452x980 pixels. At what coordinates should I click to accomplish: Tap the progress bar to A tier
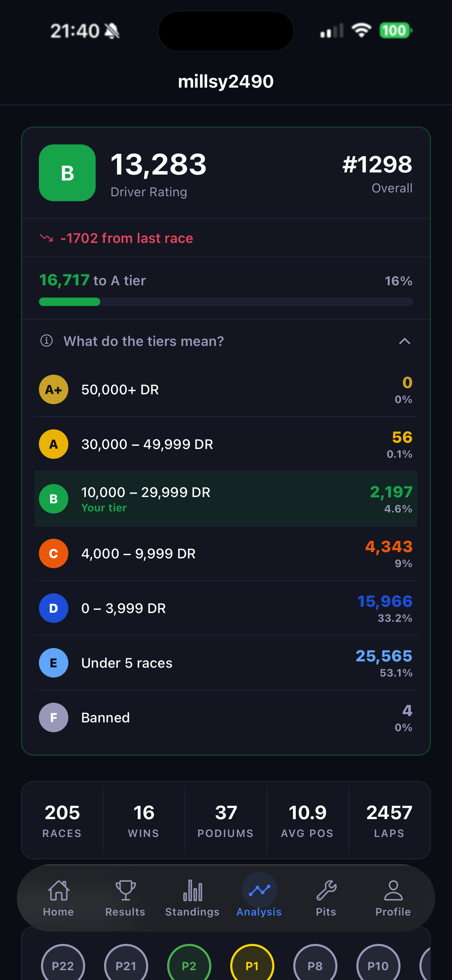tap(226, 302)
